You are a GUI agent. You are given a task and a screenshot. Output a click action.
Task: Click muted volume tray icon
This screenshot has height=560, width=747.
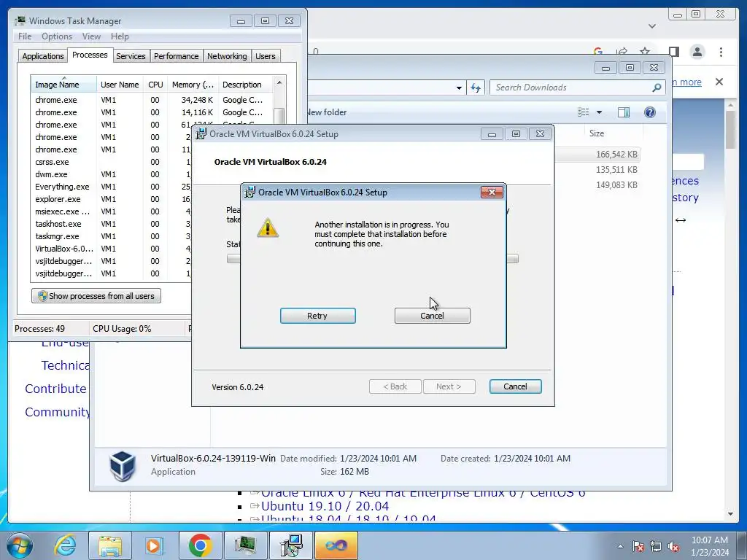(x=673, y=546)
